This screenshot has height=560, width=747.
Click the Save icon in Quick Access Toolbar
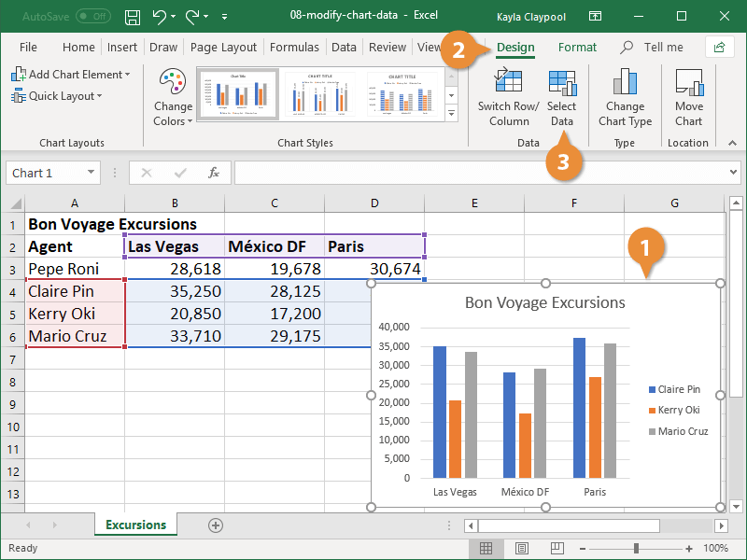[x=132, y=16]
